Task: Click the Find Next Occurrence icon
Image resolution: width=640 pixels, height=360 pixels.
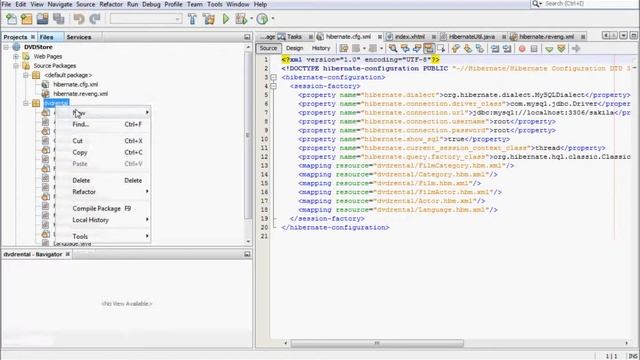Action: (x=417, y=49)
